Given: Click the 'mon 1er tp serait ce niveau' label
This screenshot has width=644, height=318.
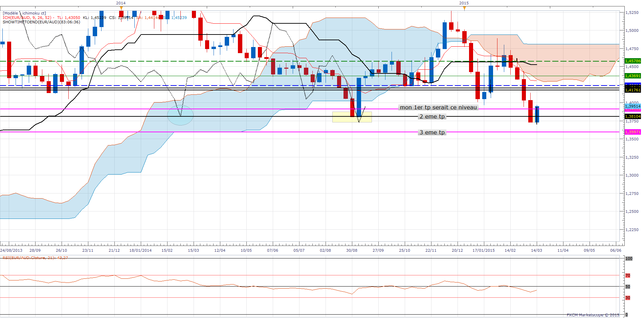Looking at the screenshot, I should (438, 107).
